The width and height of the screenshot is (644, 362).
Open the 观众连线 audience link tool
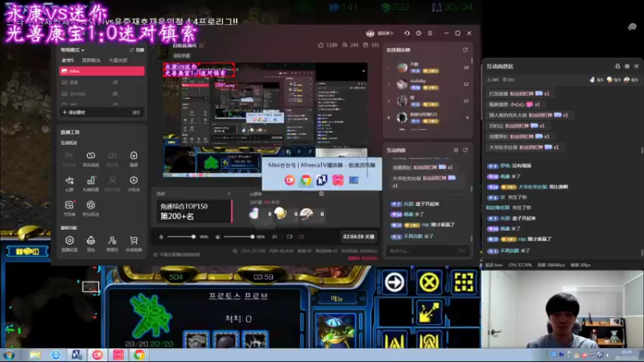91,158
